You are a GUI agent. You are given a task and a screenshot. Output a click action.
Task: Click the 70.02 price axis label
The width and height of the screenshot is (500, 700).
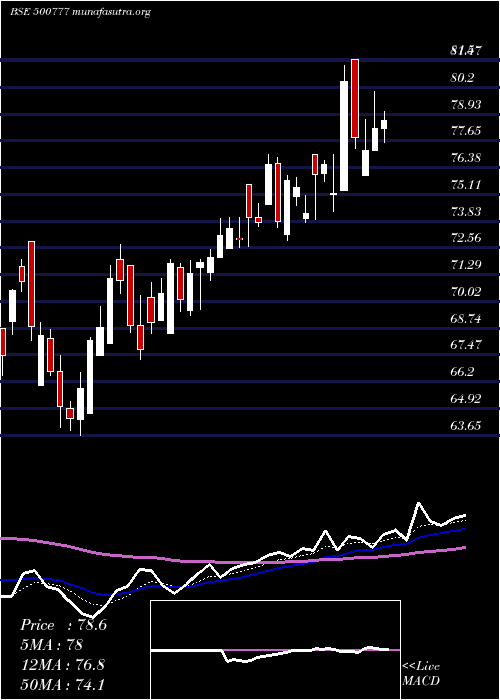[x=466, y=292]
